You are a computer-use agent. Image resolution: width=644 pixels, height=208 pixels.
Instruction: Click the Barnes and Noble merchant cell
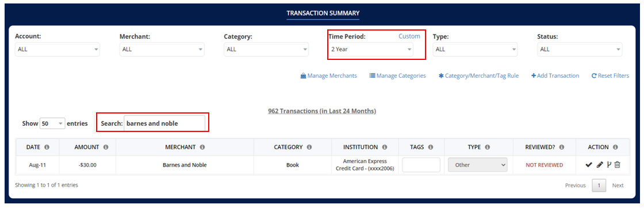pyautogui.click(x=185, y=165)
